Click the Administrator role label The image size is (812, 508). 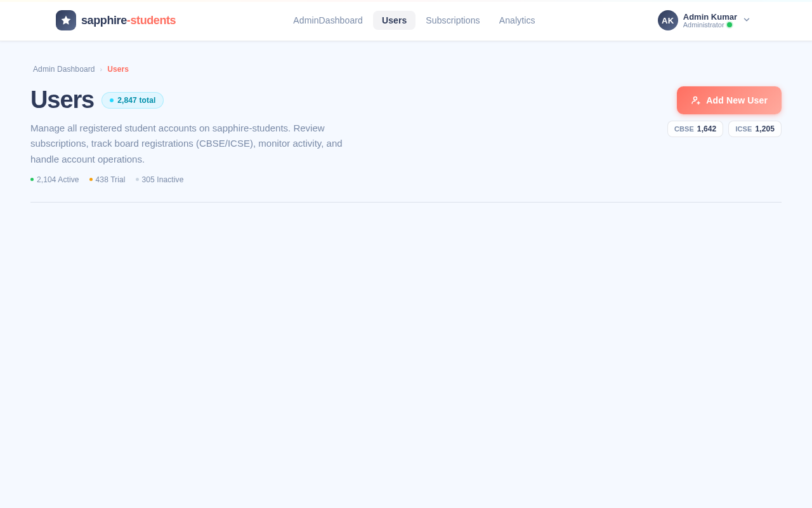[704, 25]
